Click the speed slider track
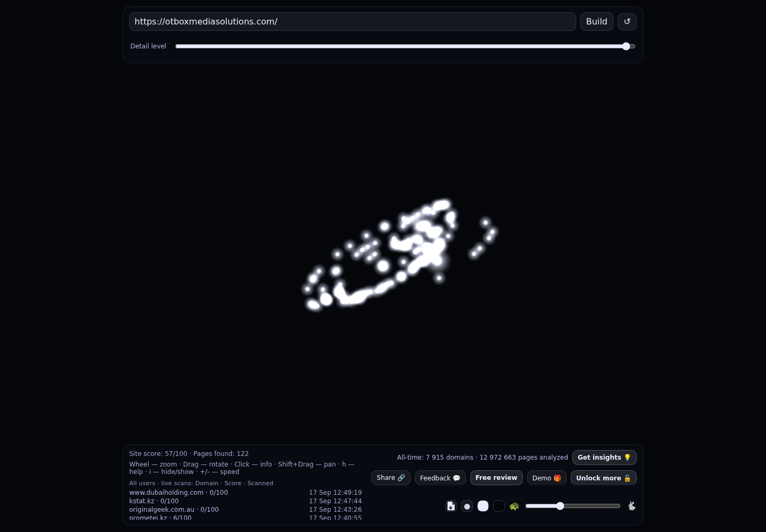This screenshot has width=766, height=532. [573, 506]
